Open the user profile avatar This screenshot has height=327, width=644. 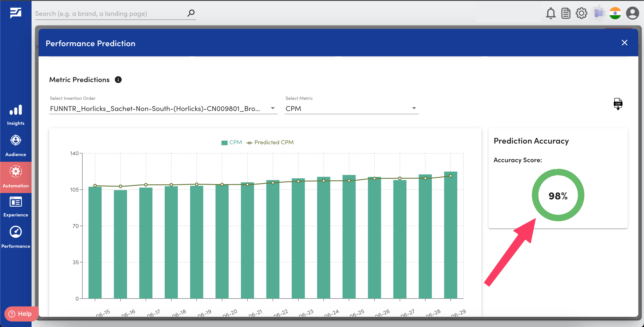632,13
